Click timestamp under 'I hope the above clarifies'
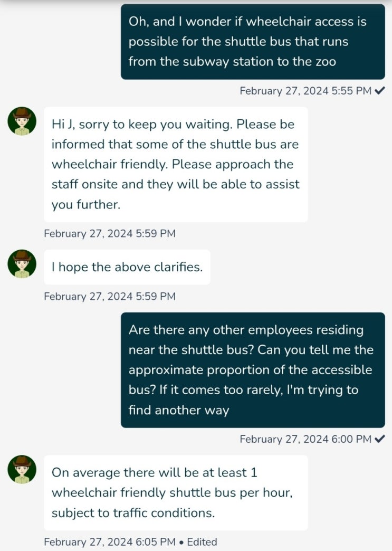The image size is (392, 551). point(110,297)
